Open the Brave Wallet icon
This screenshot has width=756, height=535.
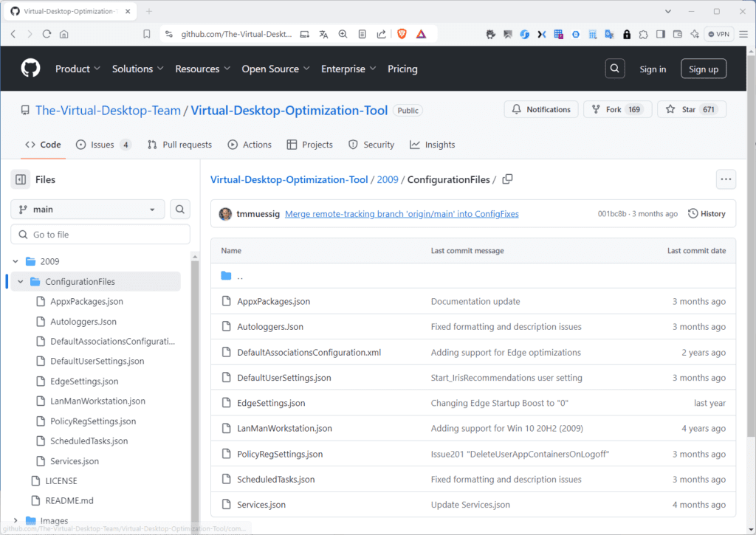[678, 34]
